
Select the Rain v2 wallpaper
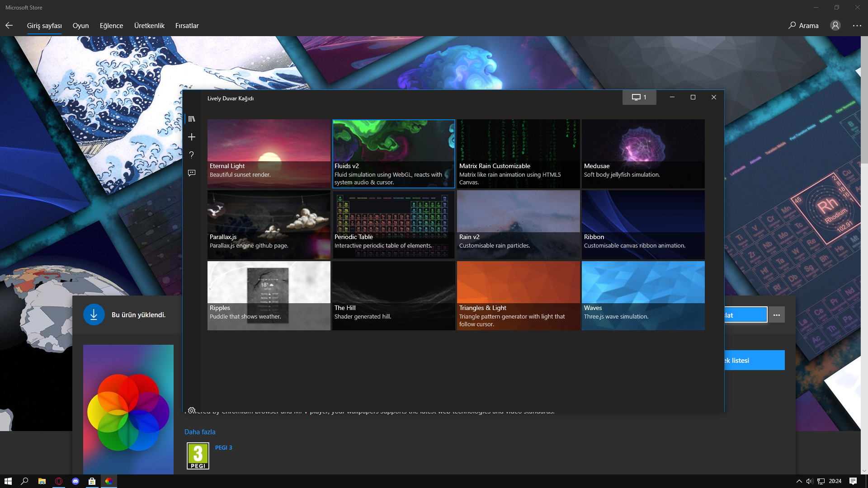(519, 225)
